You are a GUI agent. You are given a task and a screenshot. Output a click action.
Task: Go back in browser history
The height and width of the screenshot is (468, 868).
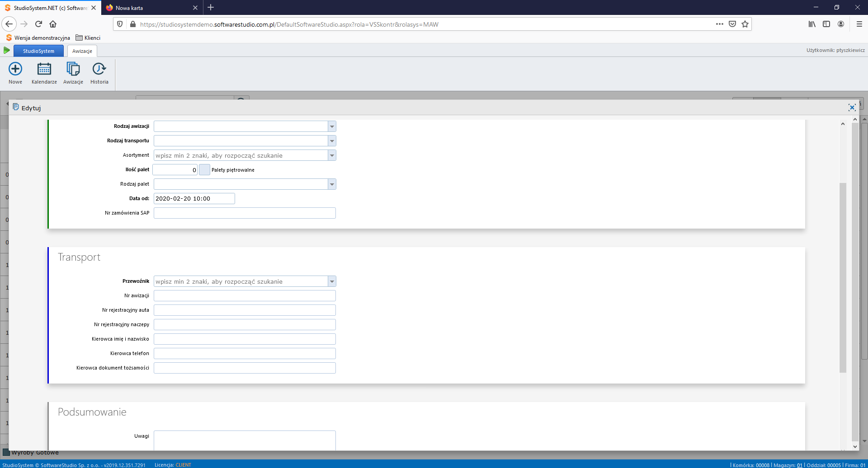(9, 24)
